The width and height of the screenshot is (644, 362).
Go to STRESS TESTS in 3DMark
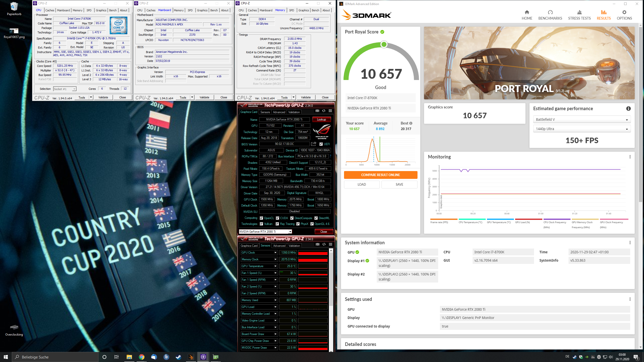coord(579,15)
